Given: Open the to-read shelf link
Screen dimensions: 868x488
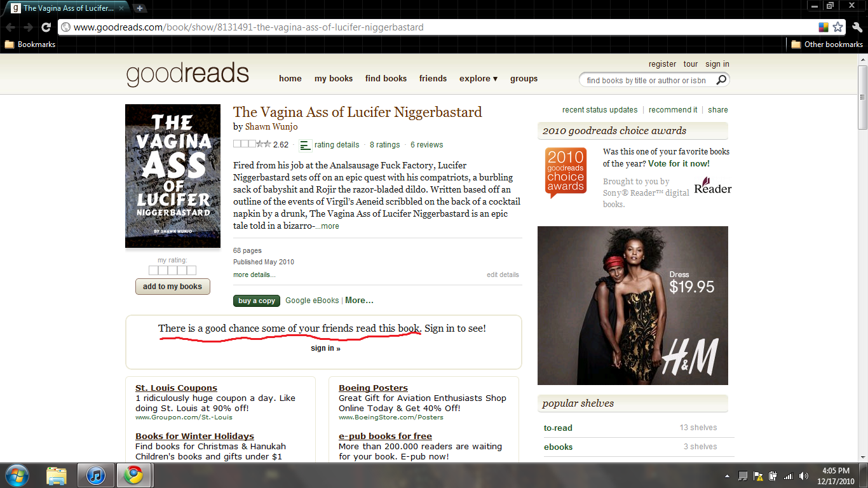Looking at the screenshot, I should [x=558, y=428].
